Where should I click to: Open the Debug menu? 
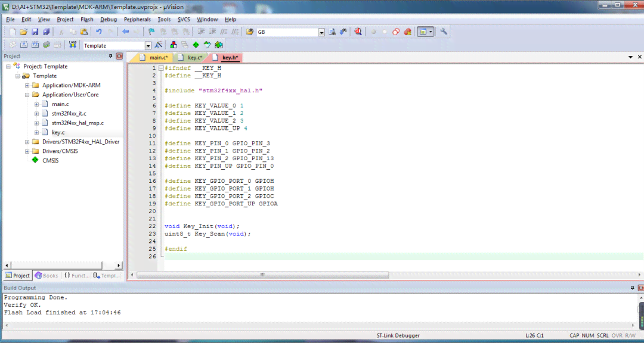pyautogui.click(x=109, y=19)
